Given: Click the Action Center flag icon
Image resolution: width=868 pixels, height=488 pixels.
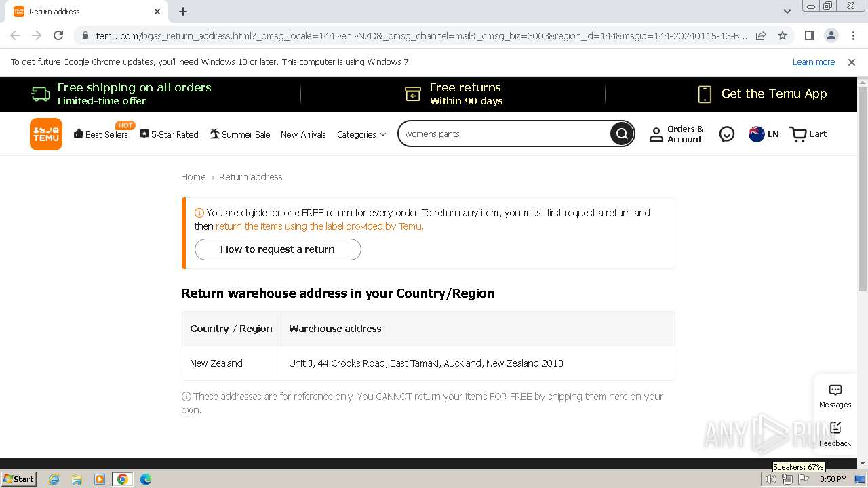Looking at the screenshot, I should [x=804, y=479].
